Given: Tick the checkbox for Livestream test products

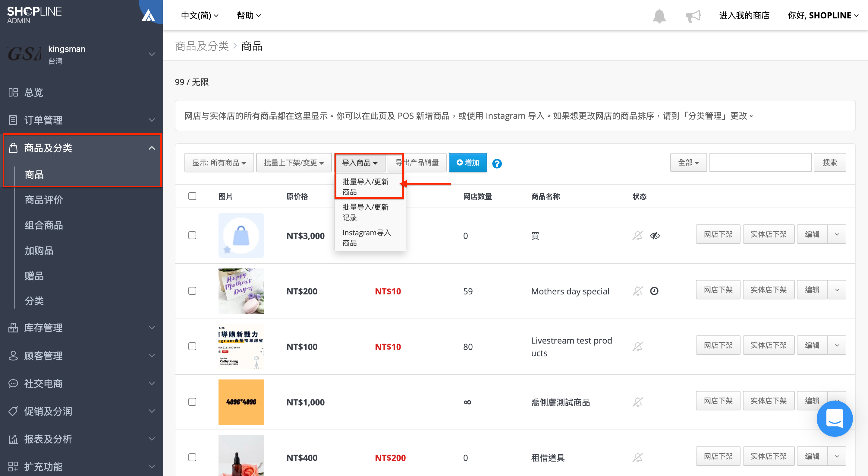Looking at the screenshot, I should [x=192, y=346].
